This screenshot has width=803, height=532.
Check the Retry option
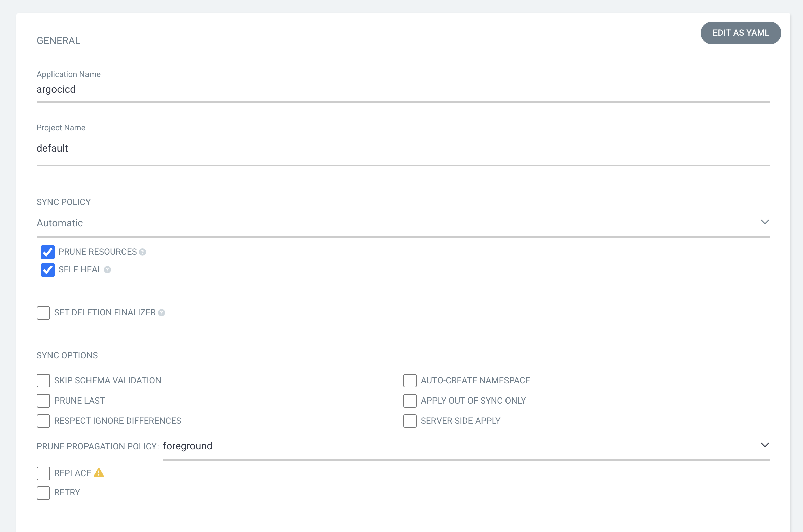[43, 493]
